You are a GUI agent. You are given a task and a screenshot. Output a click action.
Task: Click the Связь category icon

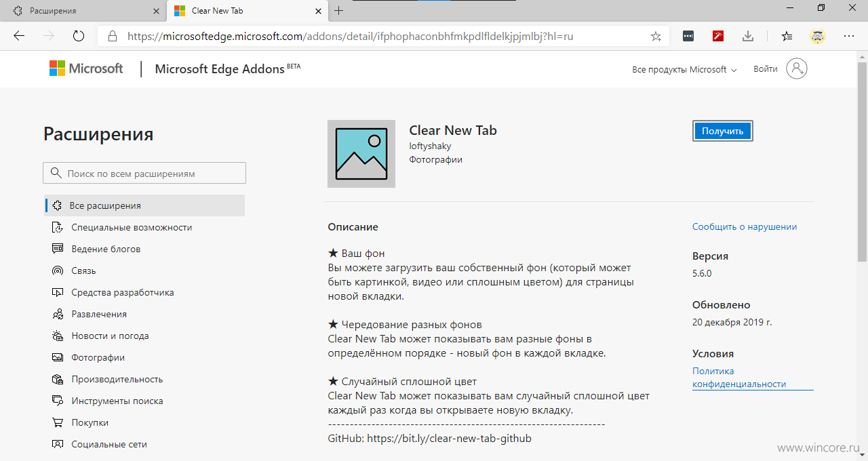(58, 270)
